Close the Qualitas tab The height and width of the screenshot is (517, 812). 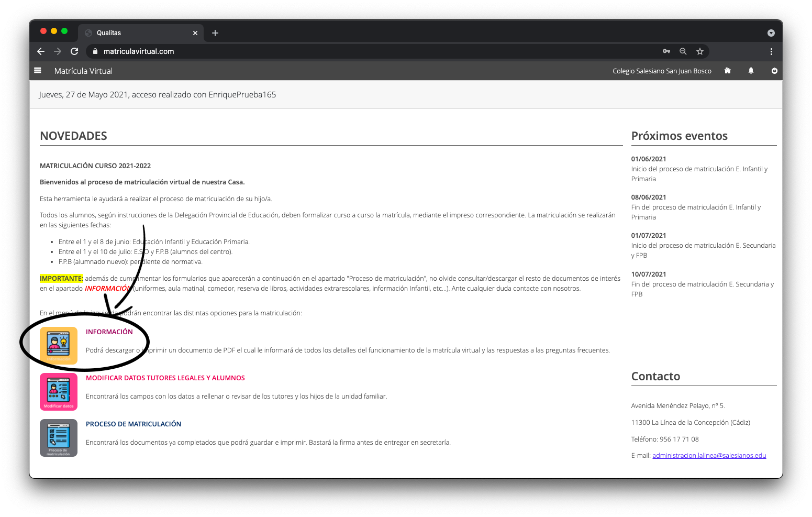[195, 33]
